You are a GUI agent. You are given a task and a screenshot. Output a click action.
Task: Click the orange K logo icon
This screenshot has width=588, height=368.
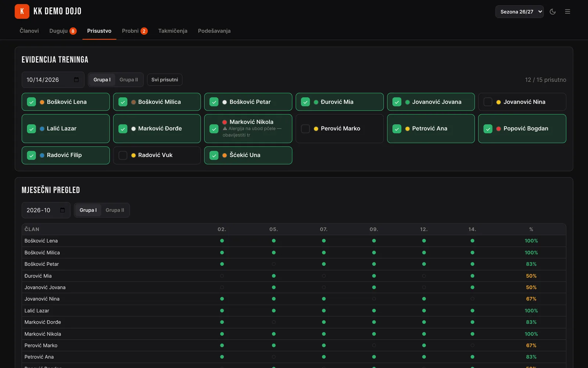pos(22,11)
